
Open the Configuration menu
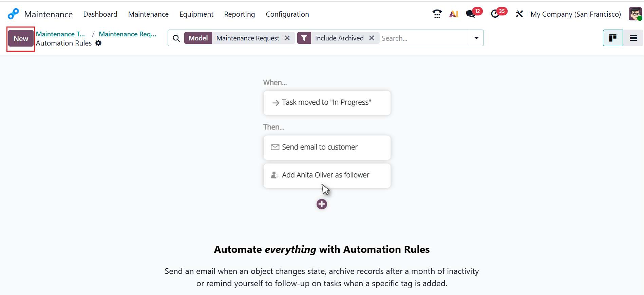(x=287, y=14)
